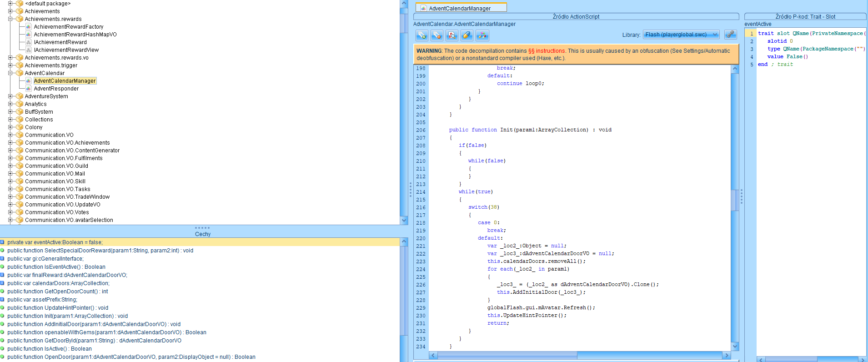Click the IAchievementReward interface icon

[29, 42]
